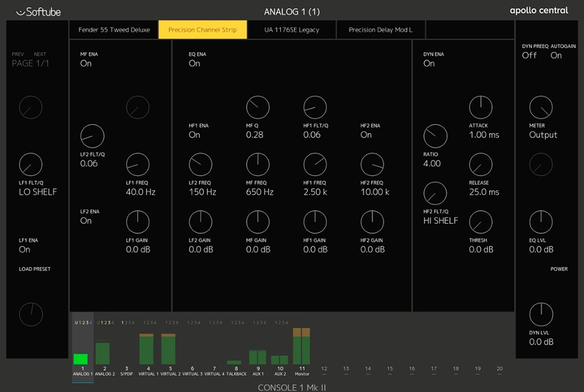Click the METER Output knob
The width and height of the screenshot is (584, 392).
pos(541,107)
